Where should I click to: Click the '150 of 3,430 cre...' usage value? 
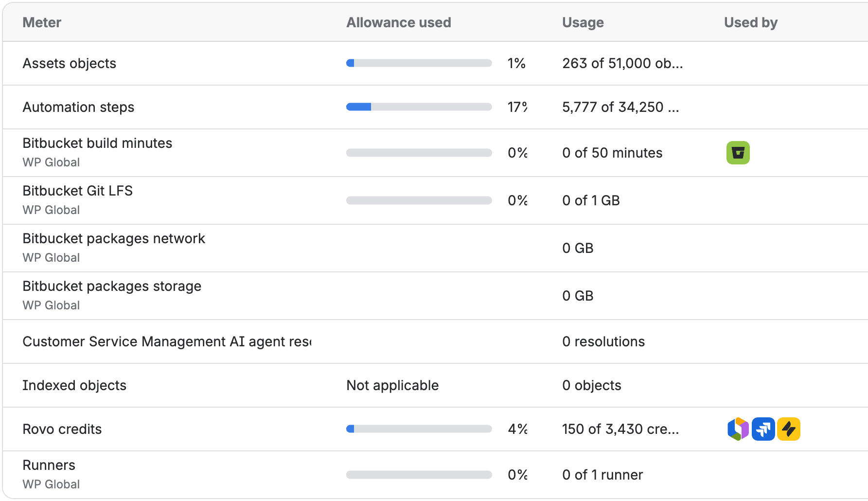[620, 429]
